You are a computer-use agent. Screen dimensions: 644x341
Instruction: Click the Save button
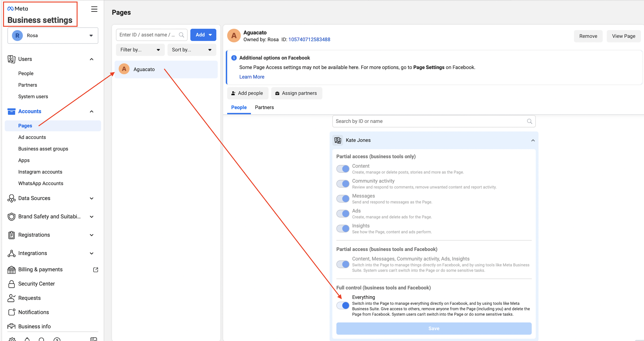point(434,329)
